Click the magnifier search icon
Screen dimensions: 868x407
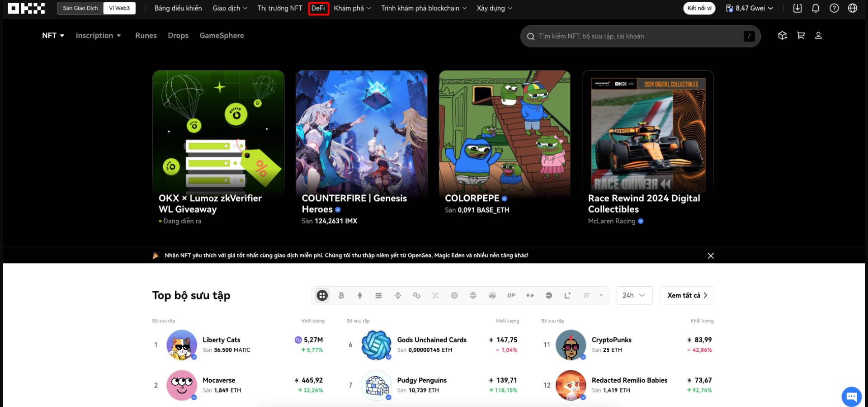(x=531, y=36)
